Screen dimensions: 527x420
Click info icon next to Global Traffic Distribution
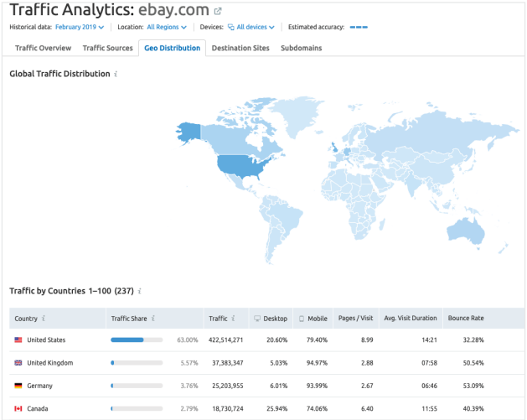pyautogui.click(x=116, y=75)
